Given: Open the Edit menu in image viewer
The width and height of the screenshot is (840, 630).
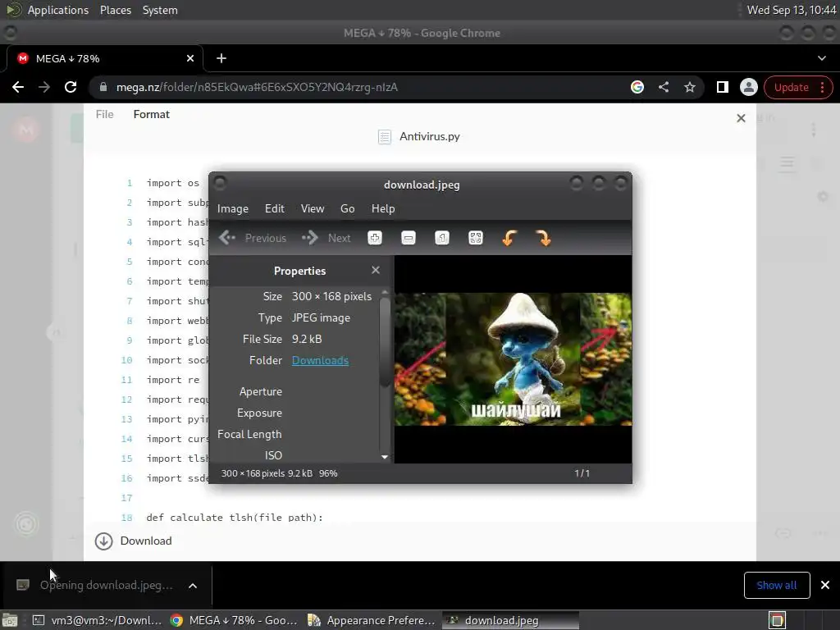Looking at the screenshot, I should click(x=274, y=208).
